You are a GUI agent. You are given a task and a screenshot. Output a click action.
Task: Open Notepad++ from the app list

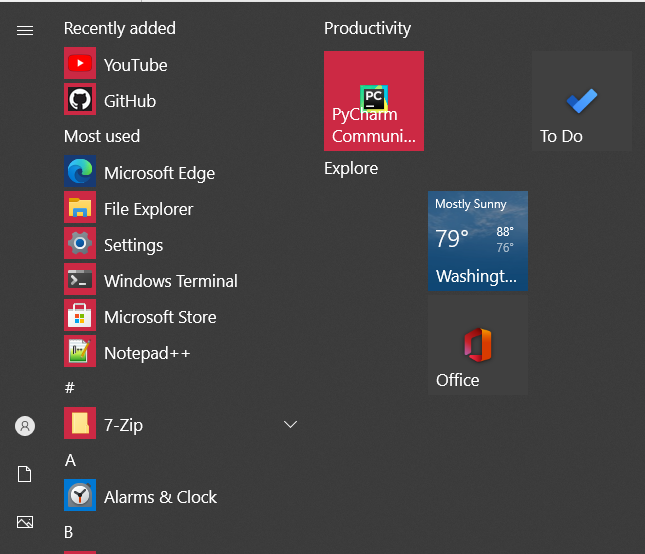pos(146,353)
